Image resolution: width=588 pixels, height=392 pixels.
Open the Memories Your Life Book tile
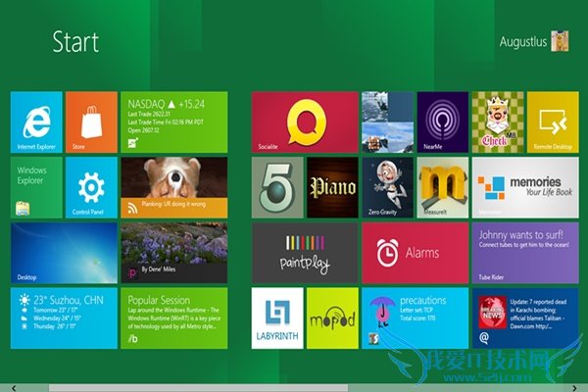(525, 187)
